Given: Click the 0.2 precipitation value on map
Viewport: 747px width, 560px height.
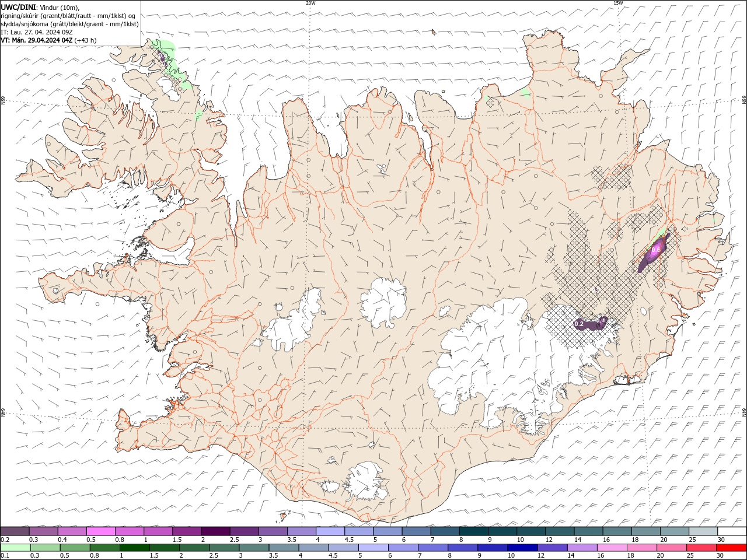Looking at the screenshot, I should tap(579, 323).
